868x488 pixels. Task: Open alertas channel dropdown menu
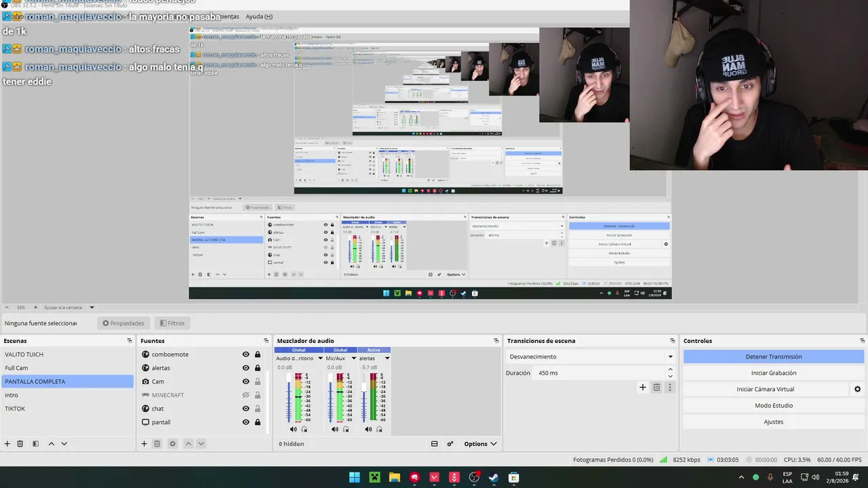(387, 359)
